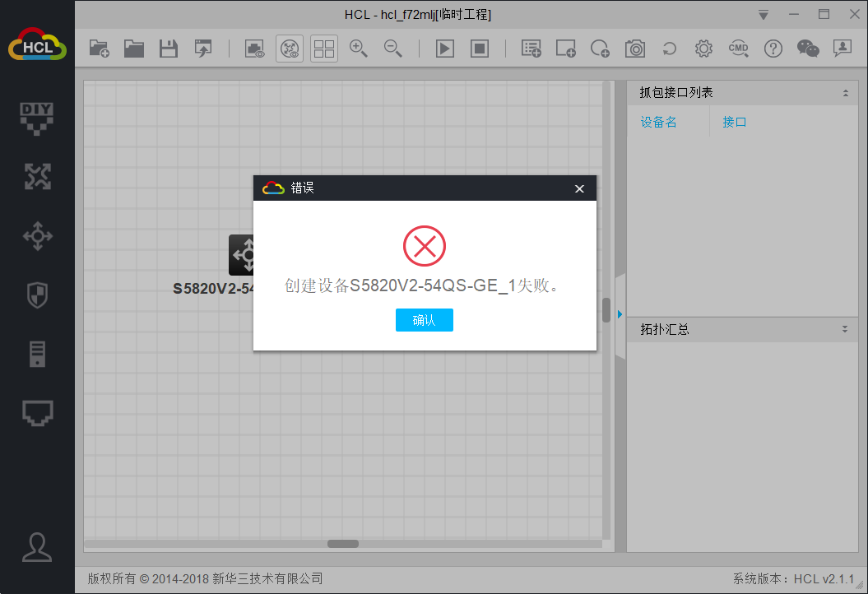Select the server host sidebar icon

click(x=37, y=355)
